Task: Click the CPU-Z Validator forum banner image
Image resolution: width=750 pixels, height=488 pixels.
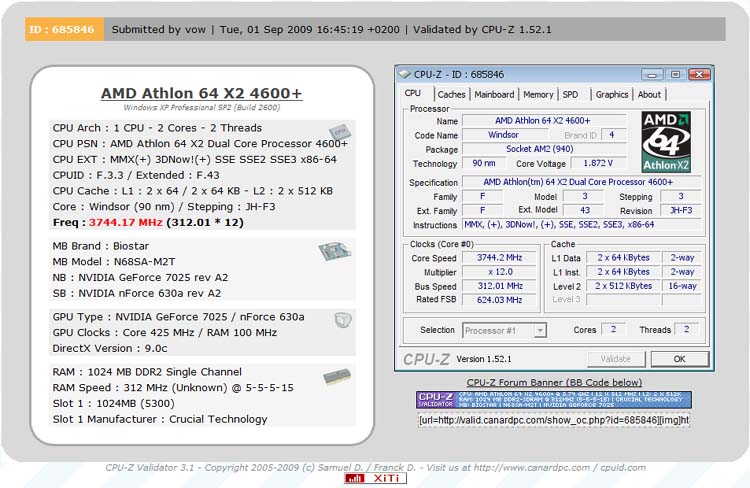Action: click(554, 400)
